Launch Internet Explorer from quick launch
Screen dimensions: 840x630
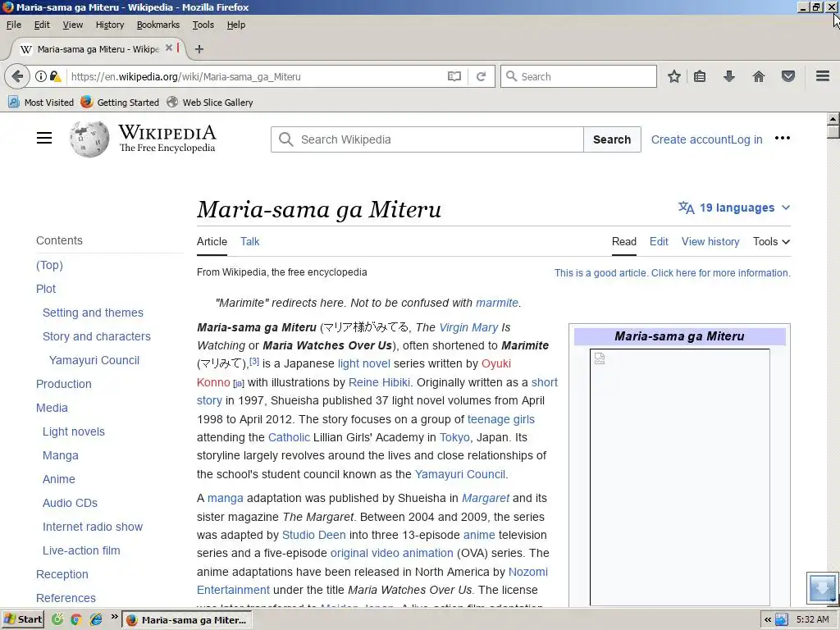(96, 620)
